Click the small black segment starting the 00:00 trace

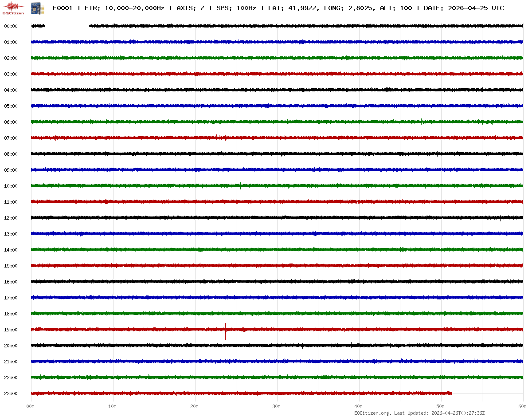tap(38, 26)
